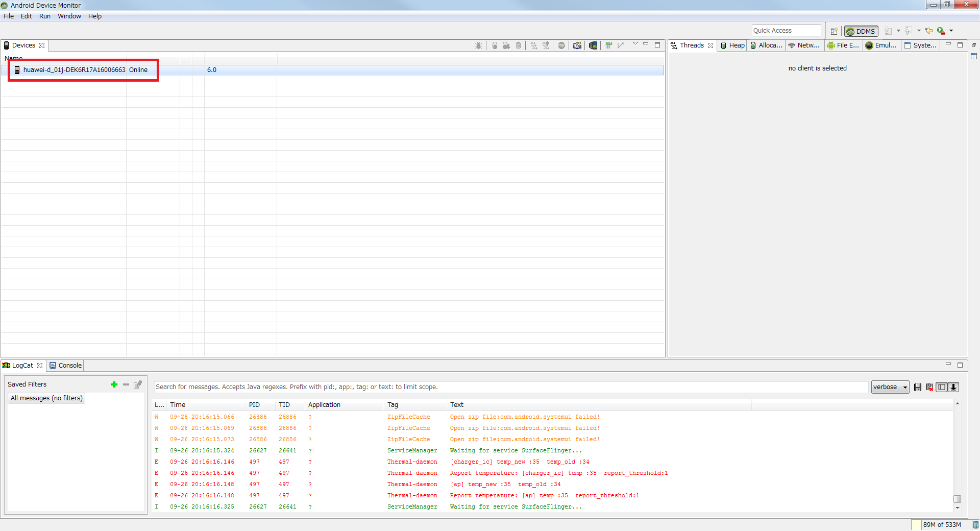Maximize the Devices panel

657,45
